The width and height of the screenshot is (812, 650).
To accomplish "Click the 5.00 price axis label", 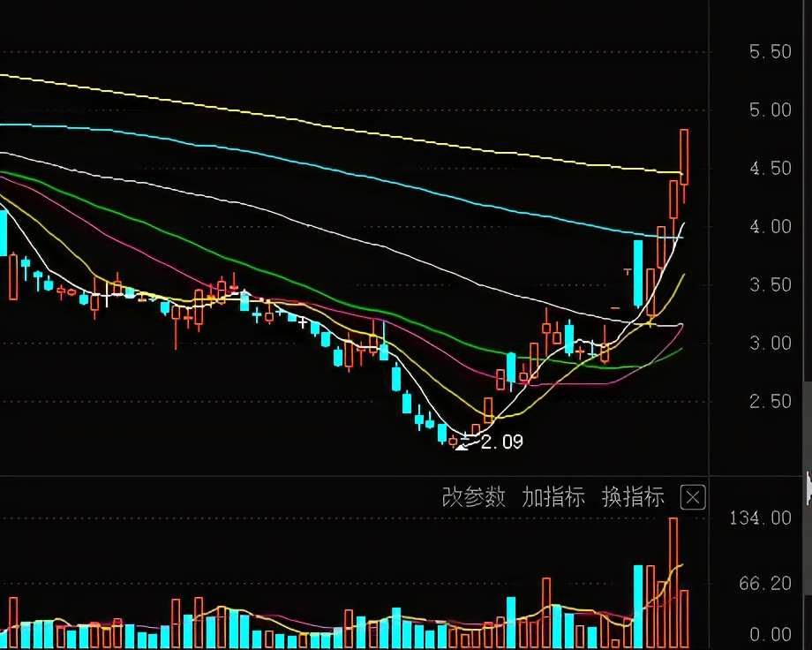I will pyautogui.click(x=770, y=110).
